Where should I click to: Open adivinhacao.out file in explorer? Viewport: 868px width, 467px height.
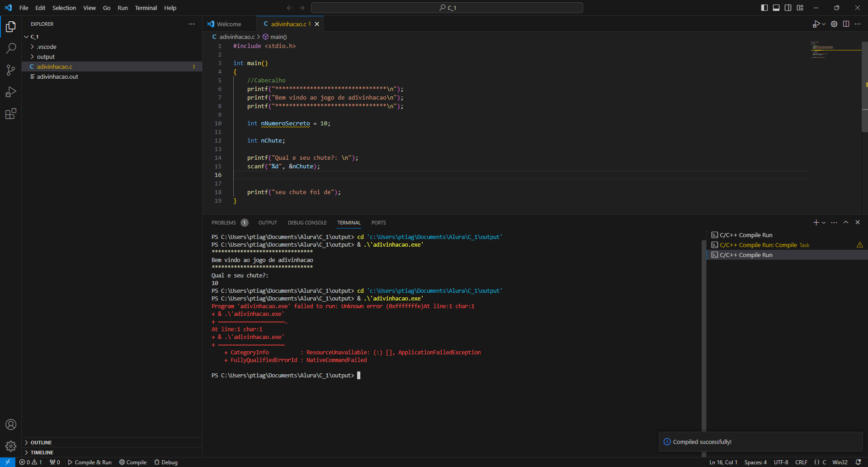(112, 76)
